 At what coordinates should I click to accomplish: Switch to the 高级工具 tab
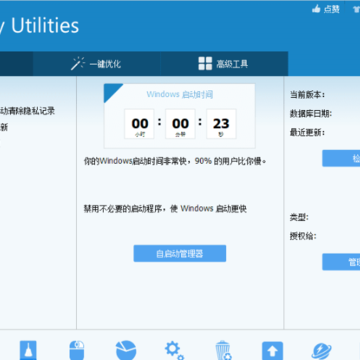[x=224, y=64]
